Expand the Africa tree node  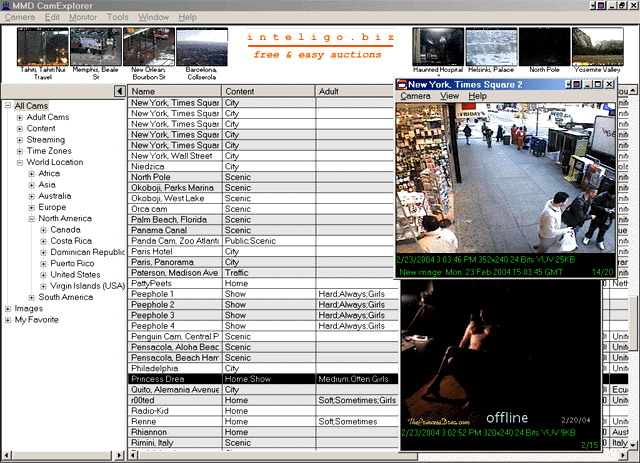point(31,174)
